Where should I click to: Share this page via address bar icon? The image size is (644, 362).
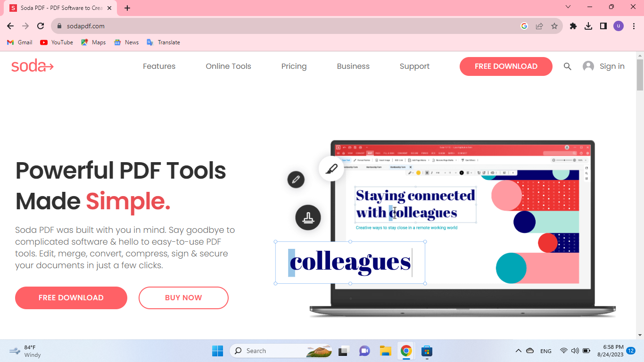point(539,26)
